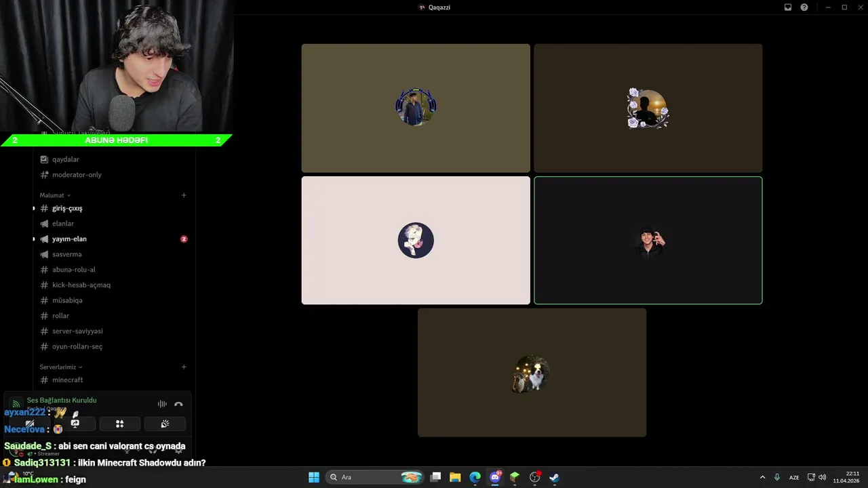Switch to Discord on the taskbar
The height and width of the screenshot is (488, 868).
point(495,477)
